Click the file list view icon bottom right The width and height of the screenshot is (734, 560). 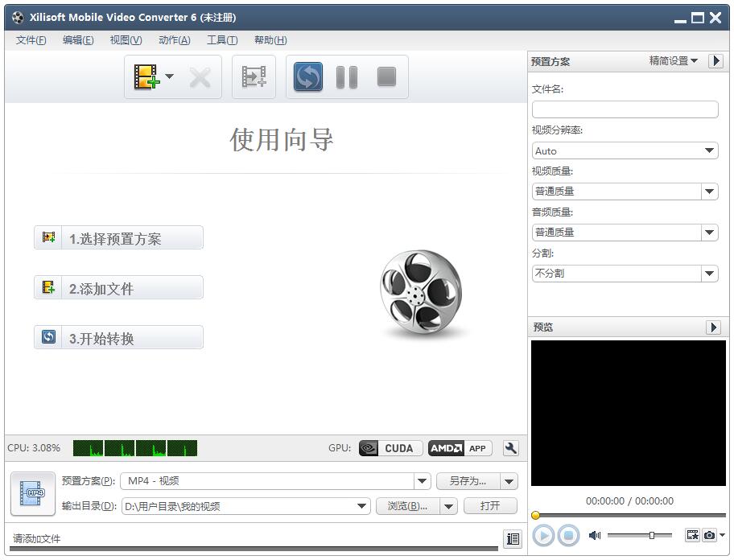[513, 539]
